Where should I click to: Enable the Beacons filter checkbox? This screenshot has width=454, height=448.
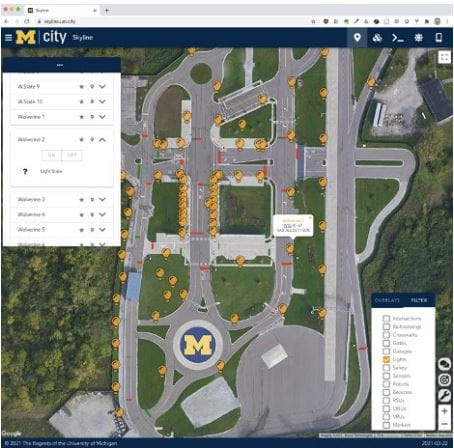[386, 392]
